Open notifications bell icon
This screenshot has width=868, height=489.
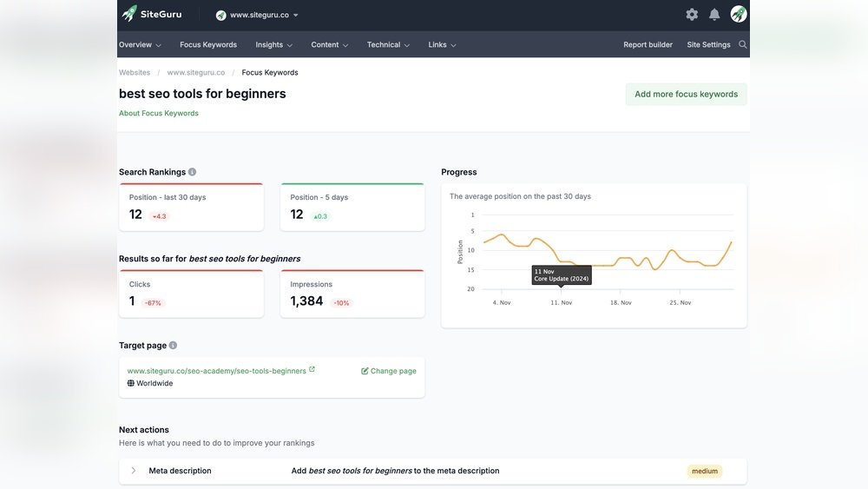(714, 15)
